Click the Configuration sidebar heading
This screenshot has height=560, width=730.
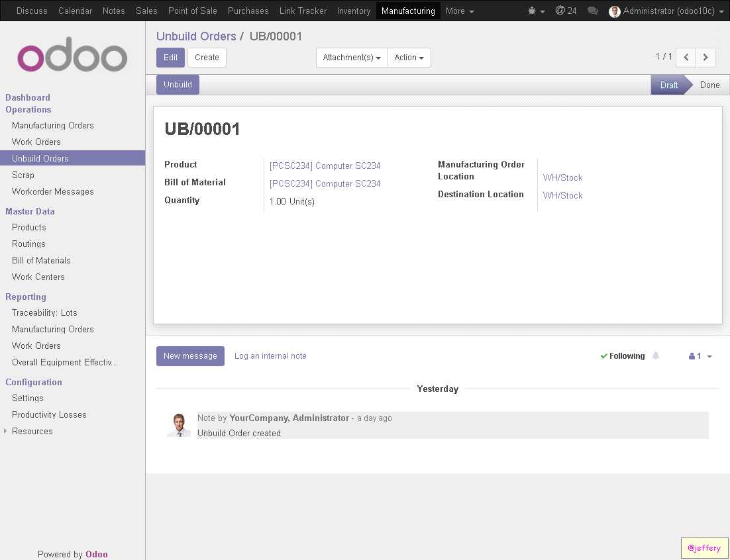tap(34, 382)
